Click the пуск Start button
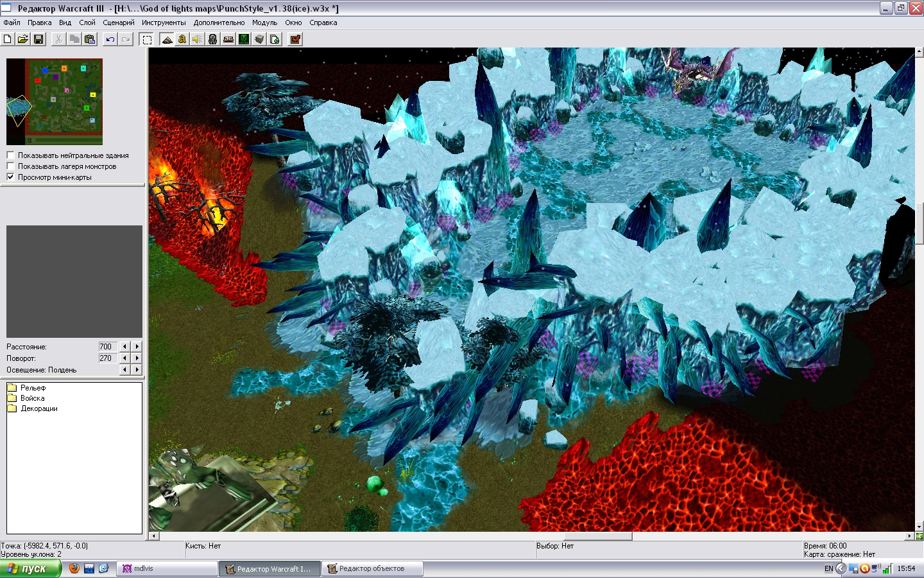Viewport: 924px width, 578px height. tap(31, 568)
